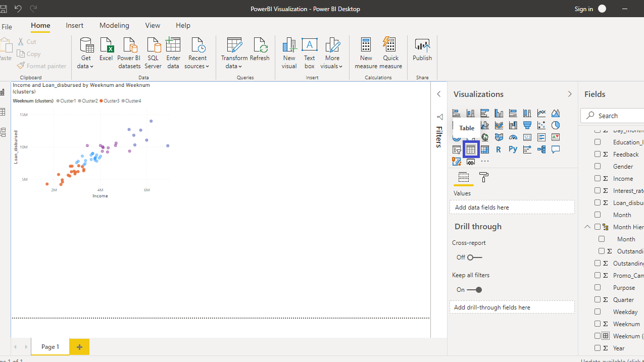Add a Q&A speech-bubble visual

tap(556, 149)
